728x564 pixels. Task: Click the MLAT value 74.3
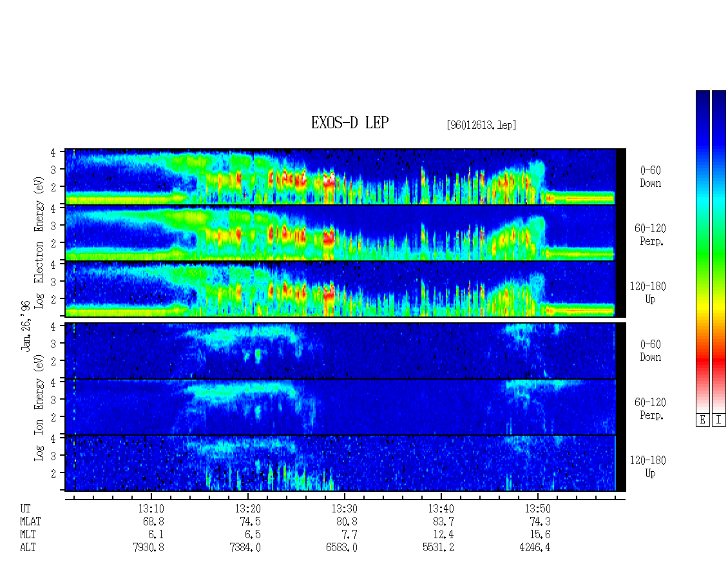pos(540,521)
